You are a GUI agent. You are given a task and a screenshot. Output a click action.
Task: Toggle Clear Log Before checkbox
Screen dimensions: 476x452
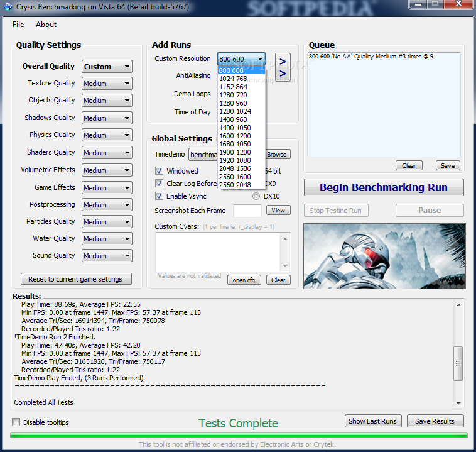tap(159, 184)
